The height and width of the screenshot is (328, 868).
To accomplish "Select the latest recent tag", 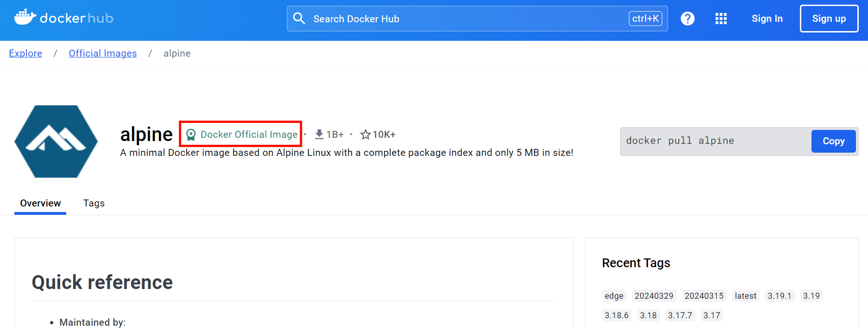I will [x=745, y=296].
